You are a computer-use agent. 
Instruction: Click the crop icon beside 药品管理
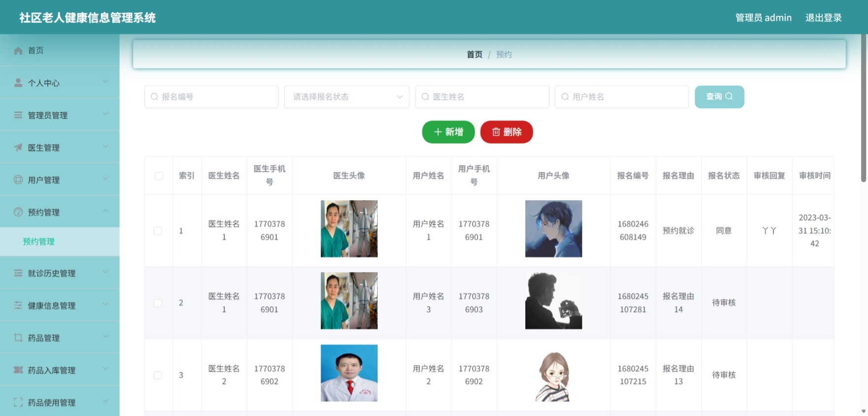click(18, 338)
